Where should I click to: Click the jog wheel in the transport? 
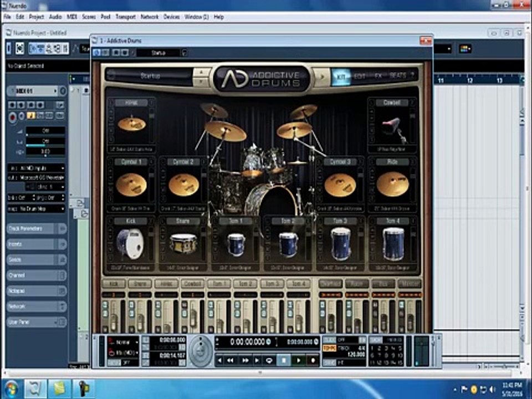[x=201, y=351]
